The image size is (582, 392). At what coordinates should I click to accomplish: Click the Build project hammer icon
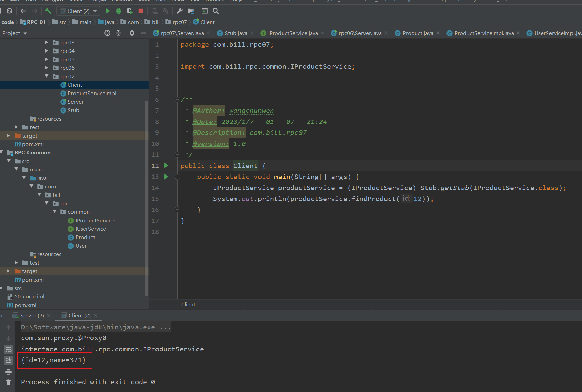(x=48, y=11)
